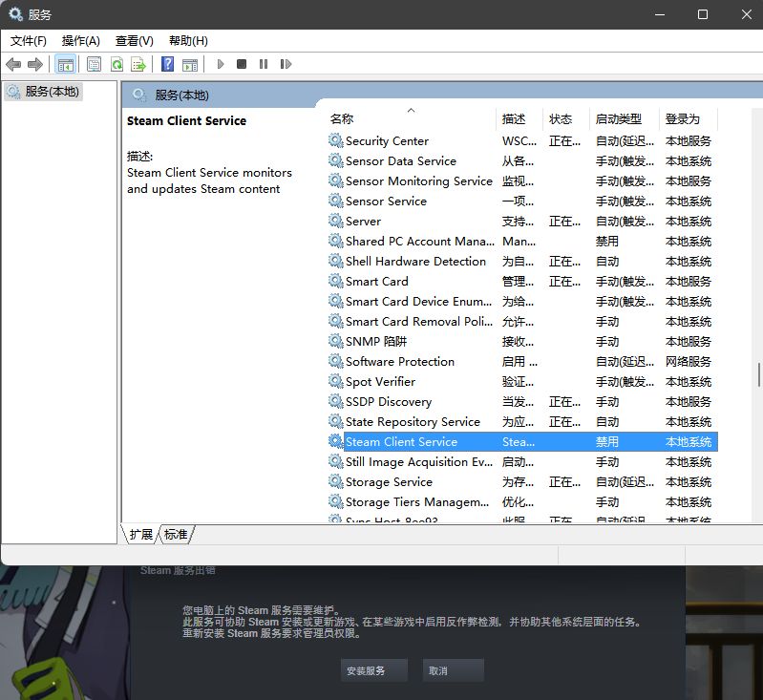Toggle the Action Pane toolbar icon

[190, 64]
